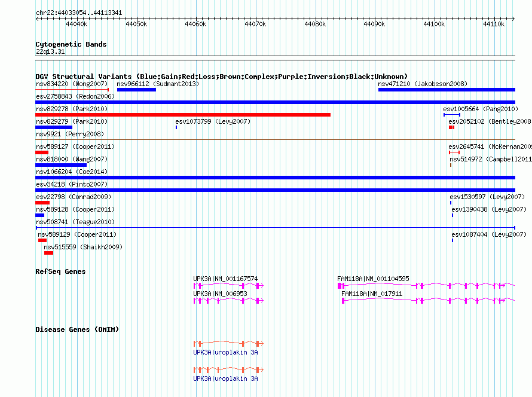
Task: Click the small red bar under esv2052102
Action: (x=451, y=127)
